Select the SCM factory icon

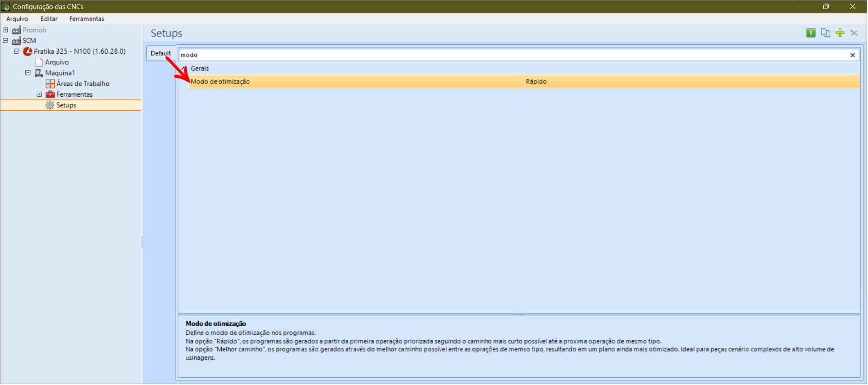tap(16, 41)
